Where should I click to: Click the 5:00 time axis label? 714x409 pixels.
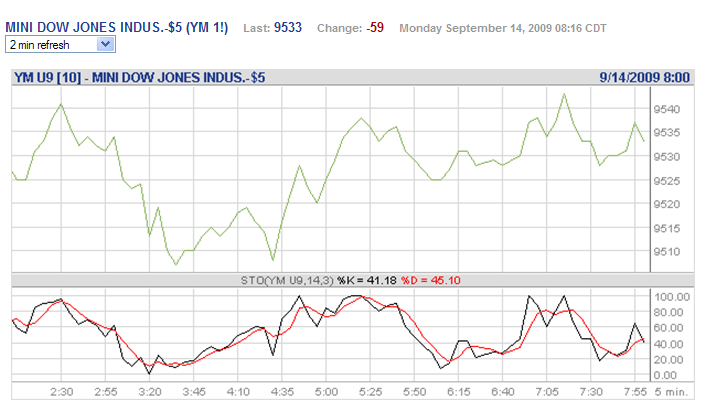click(326, 392)
